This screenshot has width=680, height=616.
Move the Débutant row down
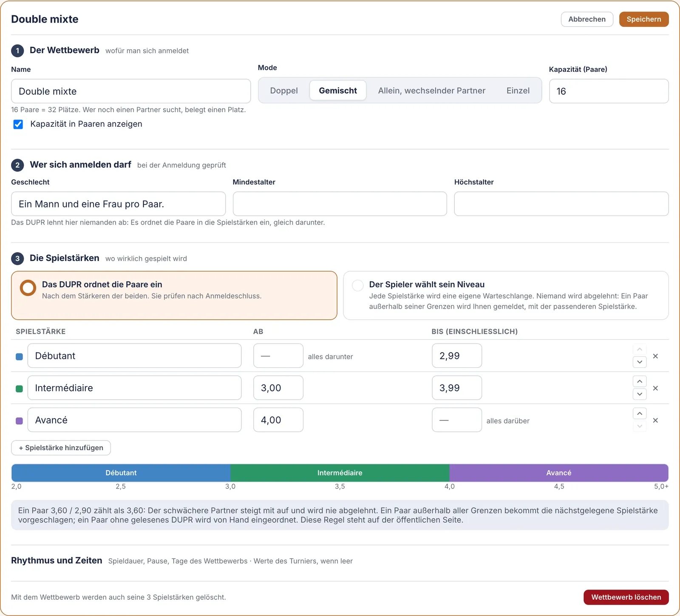point(640,362)
